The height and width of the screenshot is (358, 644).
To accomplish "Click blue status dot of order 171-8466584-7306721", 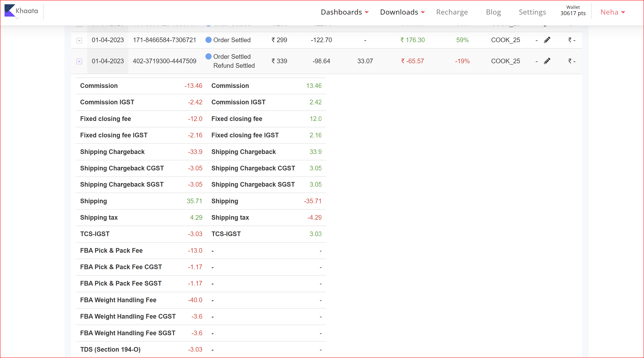I will (208, 40).
